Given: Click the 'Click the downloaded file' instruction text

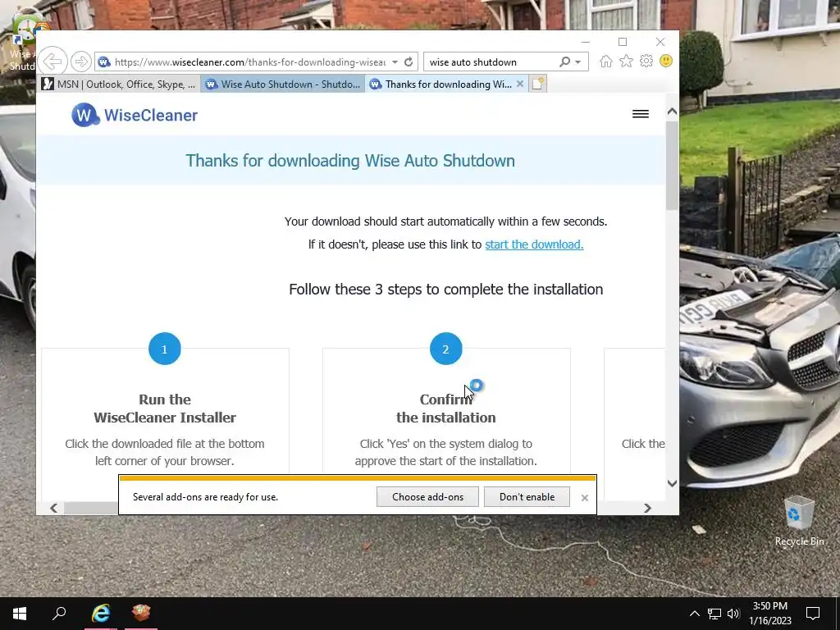Looking at the screenshot, I should [x=164, y=452].
